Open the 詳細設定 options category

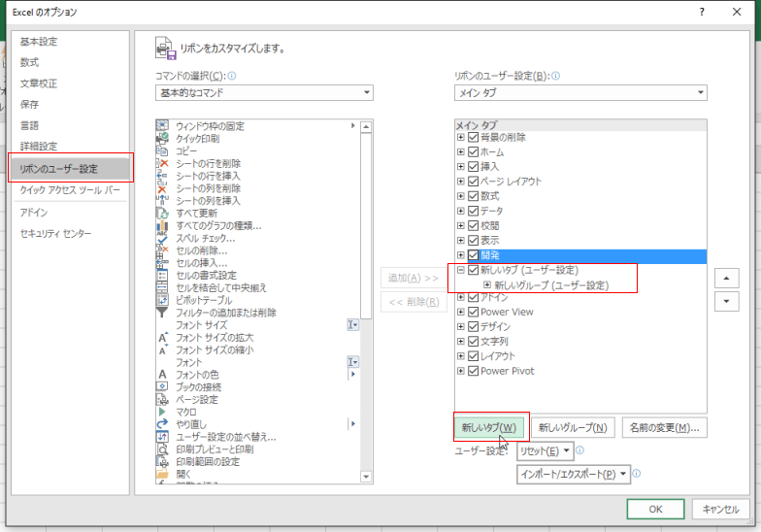(39, 146)
